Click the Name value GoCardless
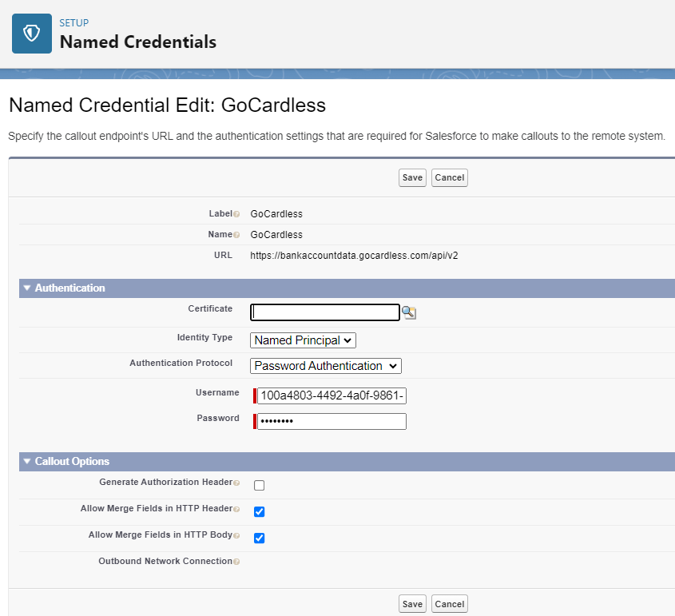675x616 pixels. (x=276, y=235)
